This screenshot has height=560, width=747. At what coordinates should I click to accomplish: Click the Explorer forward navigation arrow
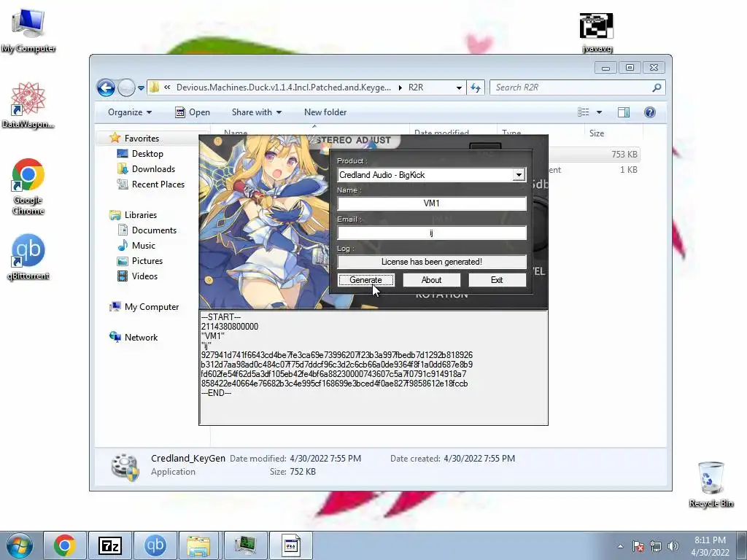tap(125, 87)
